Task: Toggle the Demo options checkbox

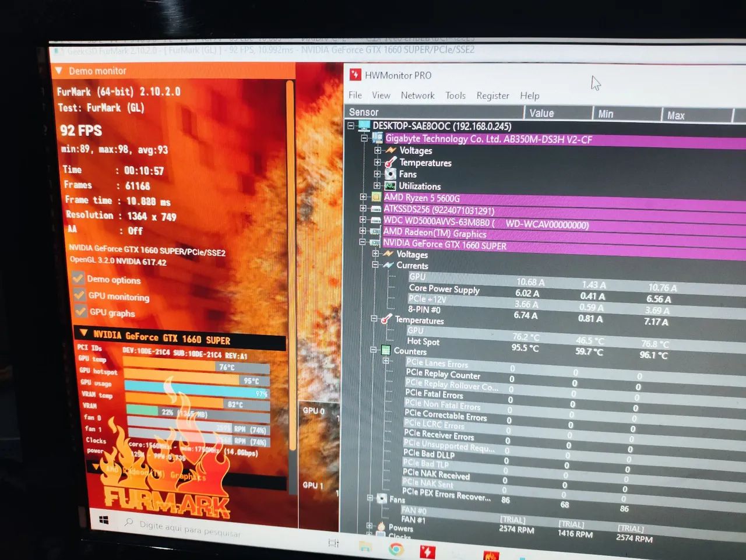Action: 78,278
